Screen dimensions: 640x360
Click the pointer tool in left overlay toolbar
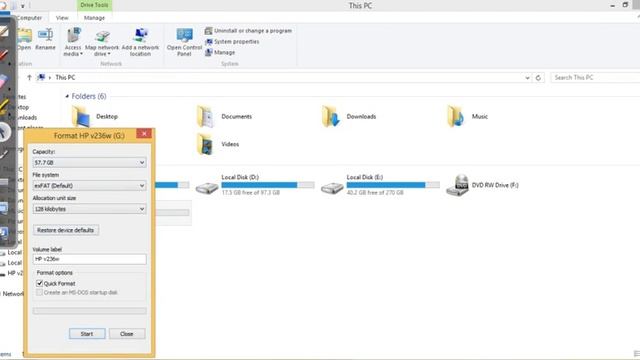(4, 132)
